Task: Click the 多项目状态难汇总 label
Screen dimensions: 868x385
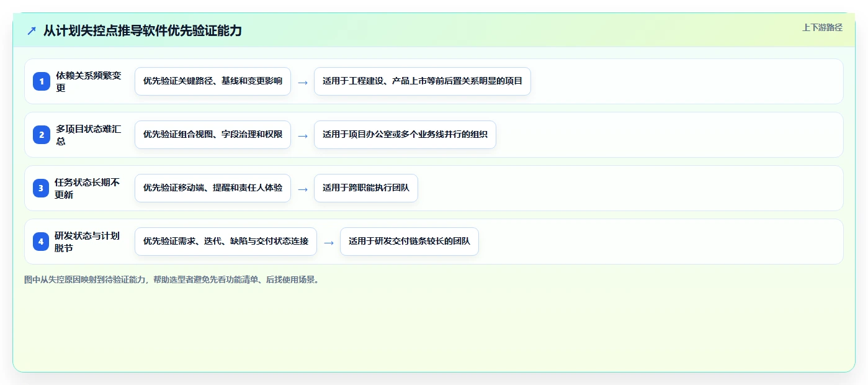Action: pos(89,135)
